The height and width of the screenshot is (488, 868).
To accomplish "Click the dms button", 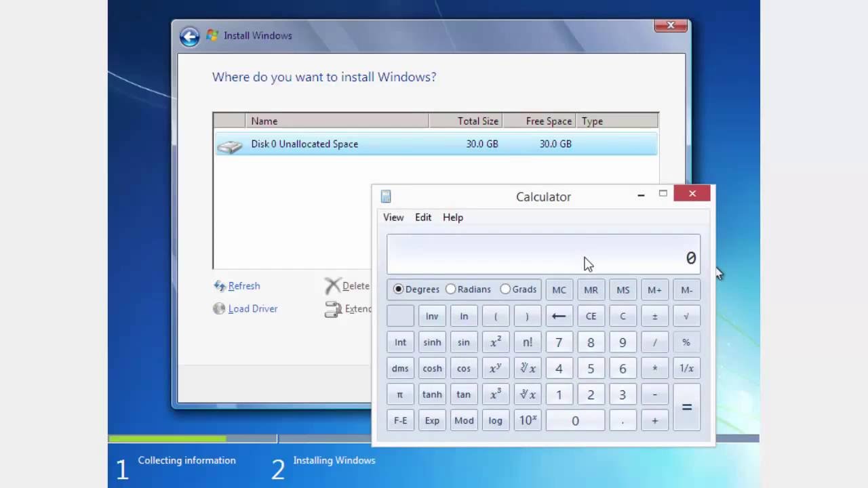I will 400,369.
